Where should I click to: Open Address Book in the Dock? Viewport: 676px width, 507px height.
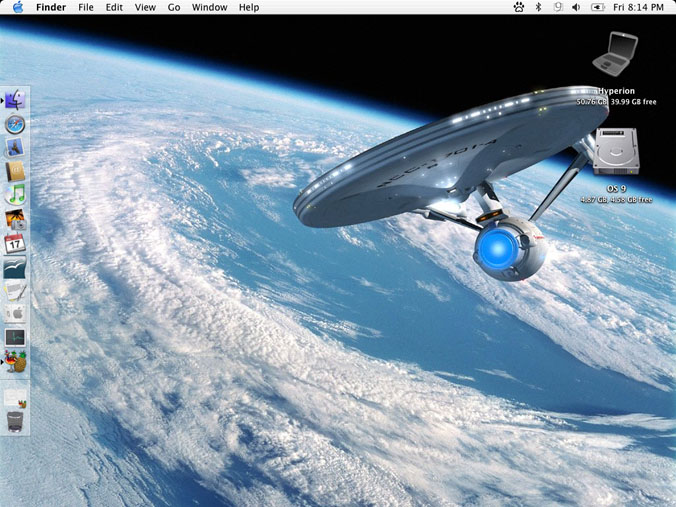16,172
